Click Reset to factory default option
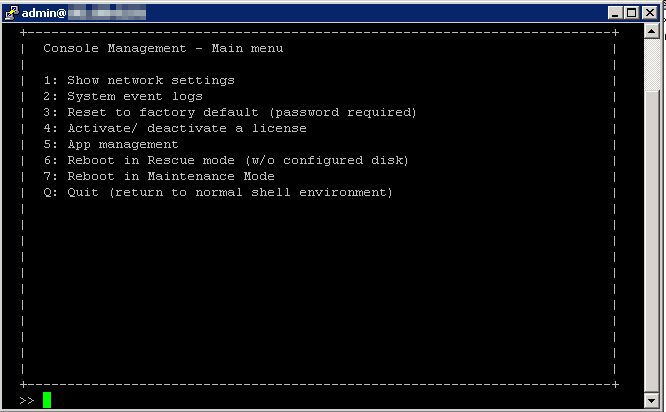The width and height of the screenshot is (666, 412). (x=230, y=112)
